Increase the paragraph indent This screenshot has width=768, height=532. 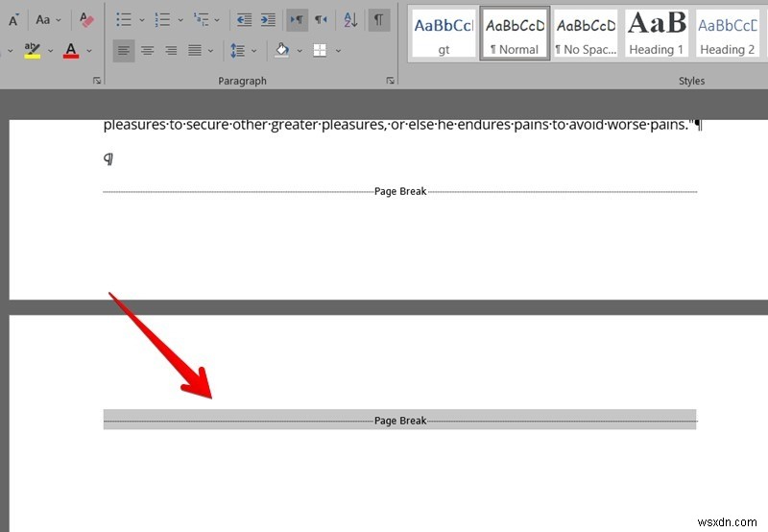pyautogui.click(x=268, y=19)
